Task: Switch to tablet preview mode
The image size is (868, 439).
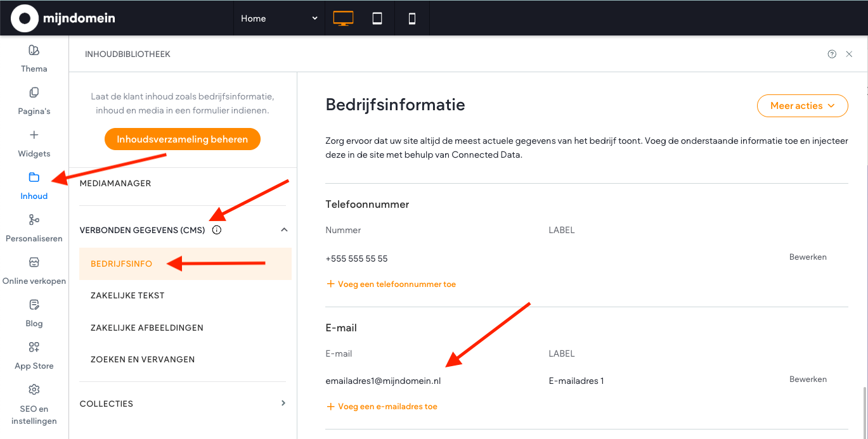Action: click(x=377, y=18)
